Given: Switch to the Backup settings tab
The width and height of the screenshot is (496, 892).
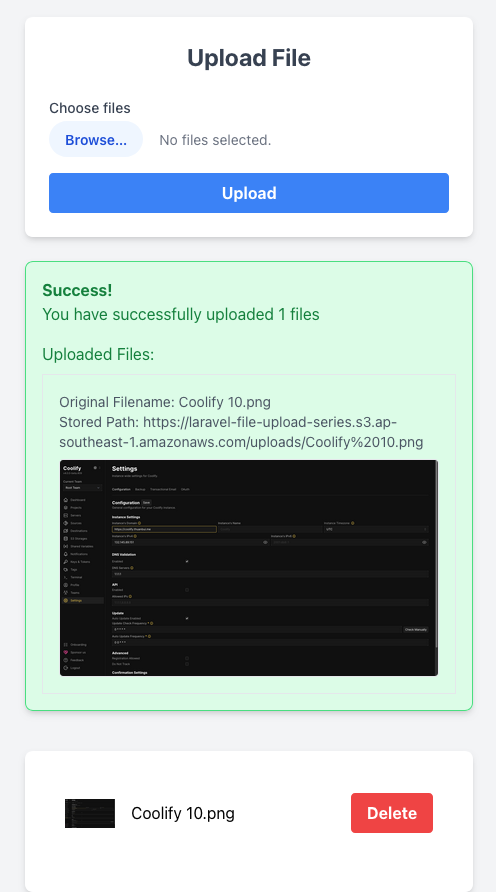Looking at the screenshot, I should [140, 489].
